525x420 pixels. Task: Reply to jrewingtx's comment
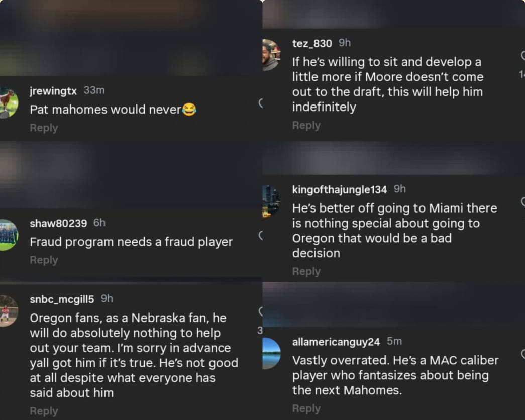tap(44, 128)
